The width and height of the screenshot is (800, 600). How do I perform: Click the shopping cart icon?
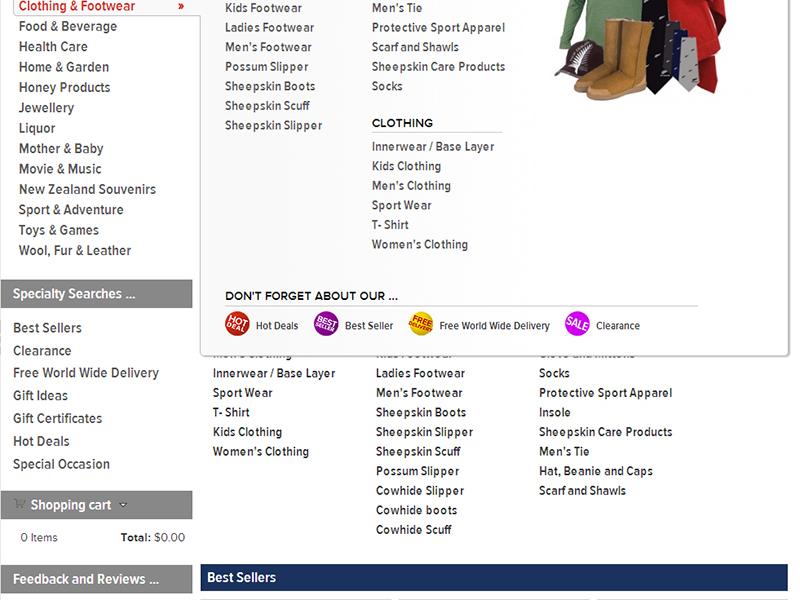[x=20, y=505]
